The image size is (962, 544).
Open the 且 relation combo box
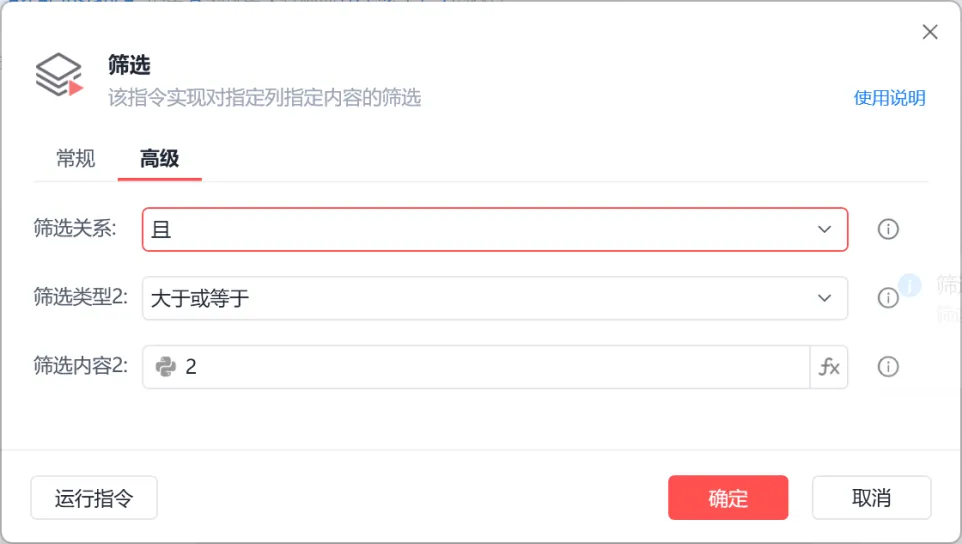point(494,229)
